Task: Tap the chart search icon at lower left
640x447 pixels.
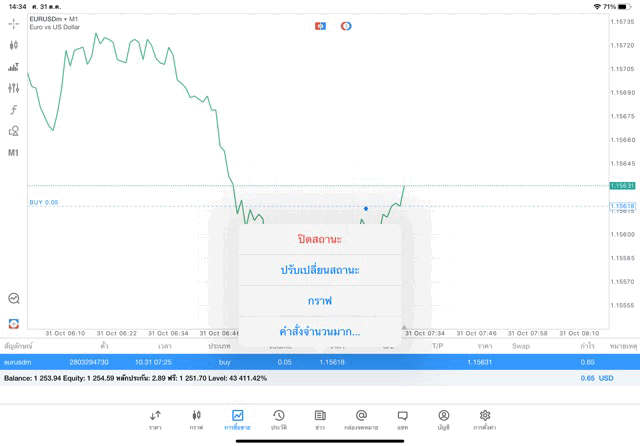Action: [x=13, y=298]
